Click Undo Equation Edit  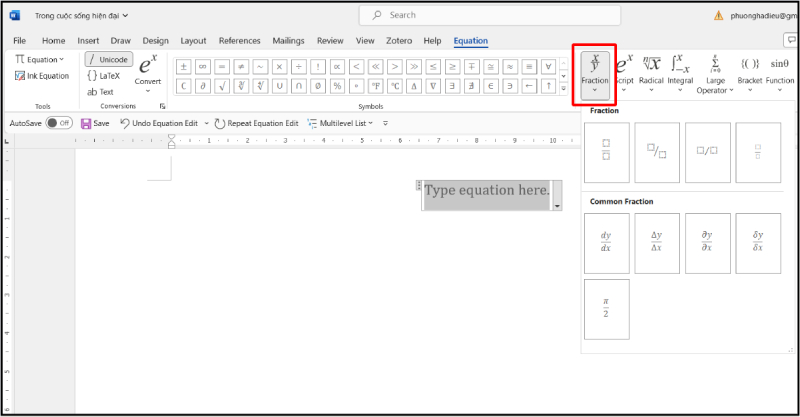[164, 123]
